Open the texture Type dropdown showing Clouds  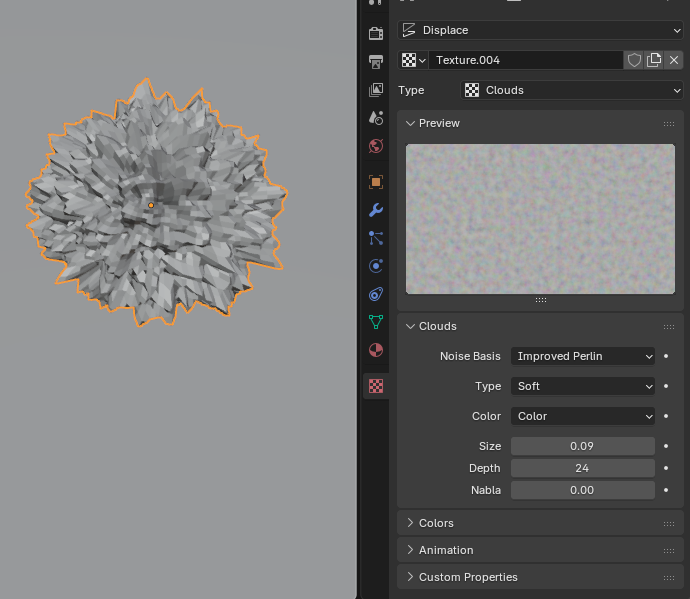571,90
